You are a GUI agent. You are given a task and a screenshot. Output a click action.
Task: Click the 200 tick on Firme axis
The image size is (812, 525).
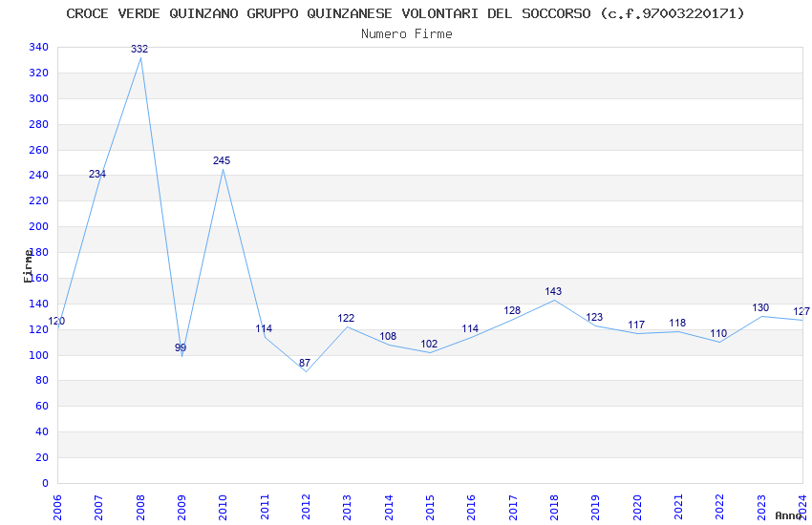[x=39, y=226]
